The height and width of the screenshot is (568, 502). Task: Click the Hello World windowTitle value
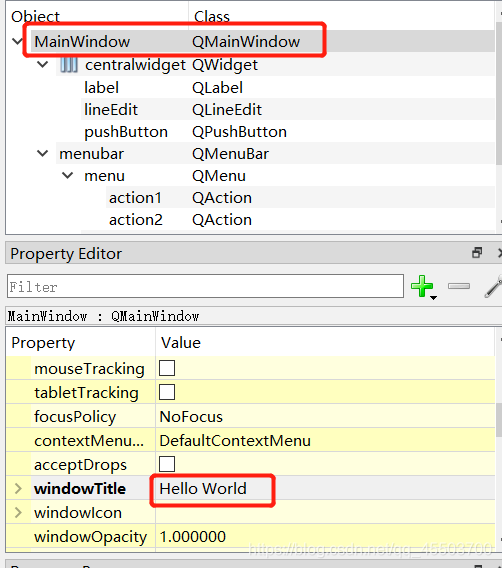point(203,488)
